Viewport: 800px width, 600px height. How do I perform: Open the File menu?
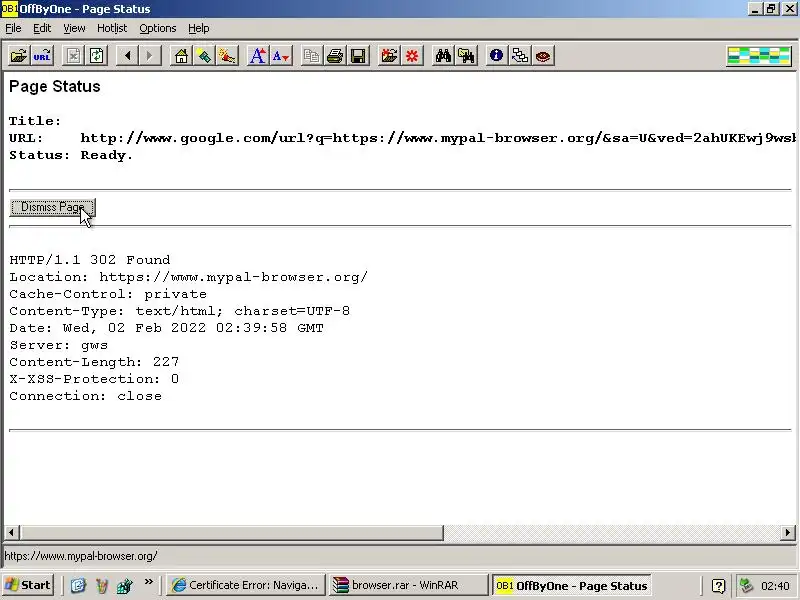click(x=13, y=29)
